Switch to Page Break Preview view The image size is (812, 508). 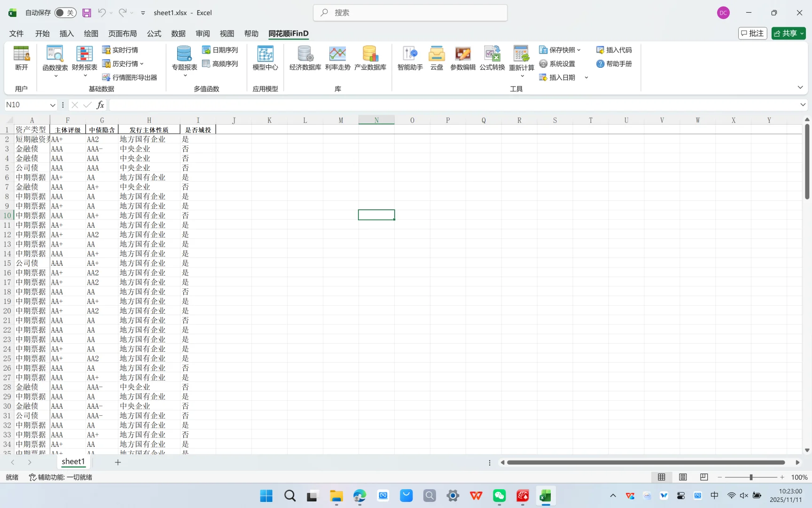coord(704,477)
